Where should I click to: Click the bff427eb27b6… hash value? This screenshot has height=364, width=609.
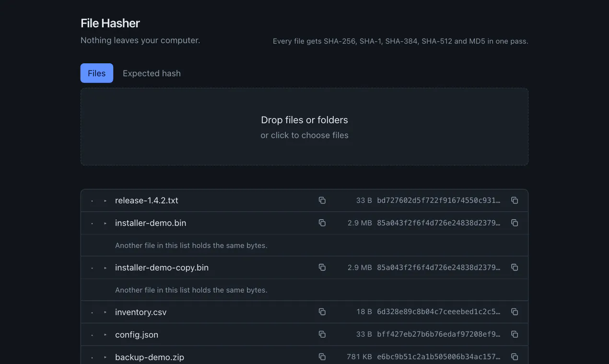[439, 334]
